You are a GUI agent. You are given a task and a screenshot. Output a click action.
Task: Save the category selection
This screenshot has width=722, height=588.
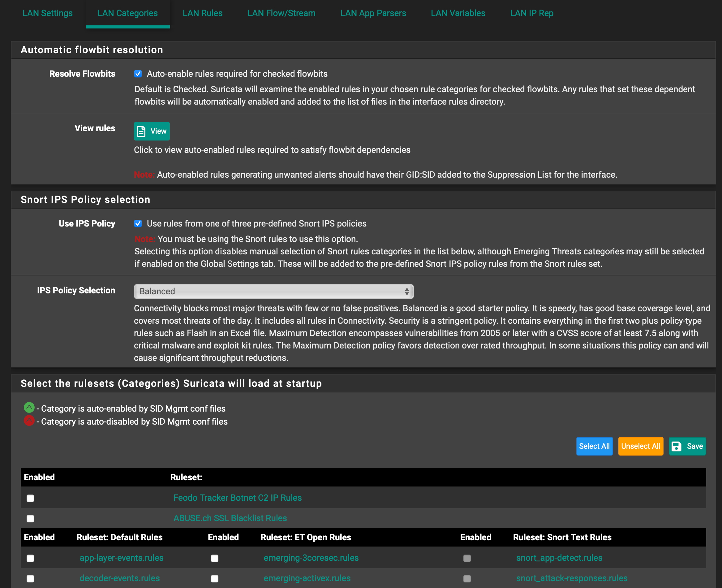tap(687, 446)
